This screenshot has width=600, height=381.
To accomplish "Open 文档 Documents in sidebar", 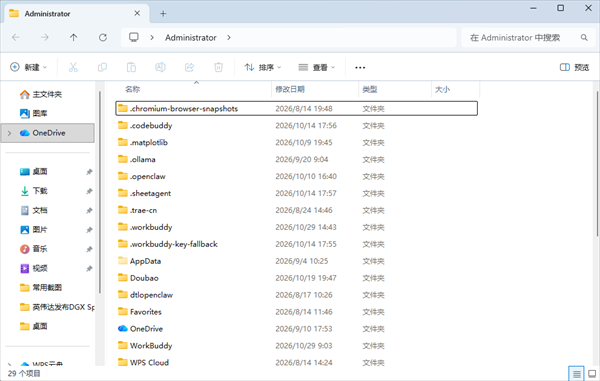I will point(34,210).
